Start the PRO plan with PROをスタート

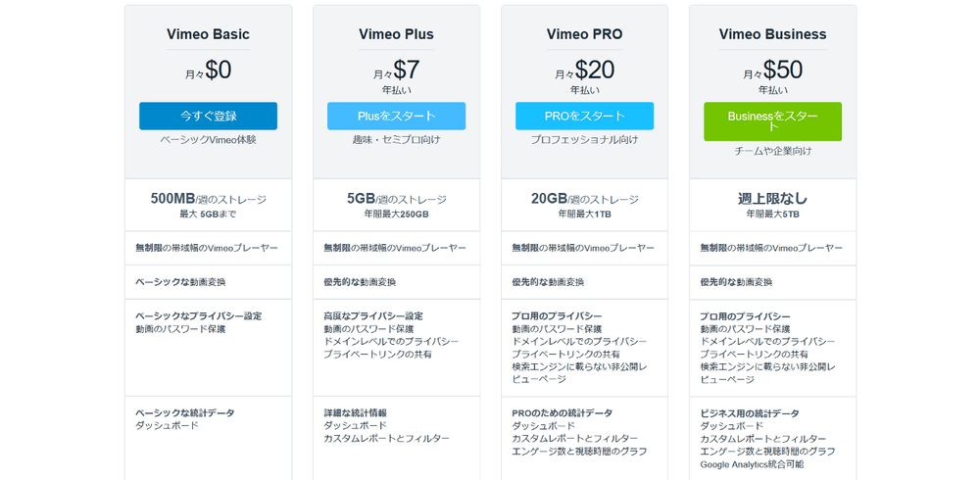click(x=584, y=116)
